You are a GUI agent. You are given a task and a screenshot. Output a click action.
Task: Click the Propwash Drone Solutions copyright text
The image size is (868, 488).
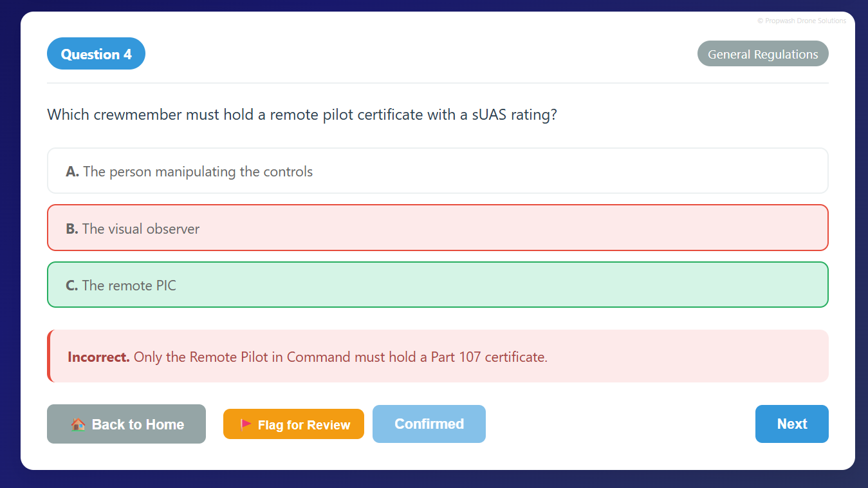(802, 21)
